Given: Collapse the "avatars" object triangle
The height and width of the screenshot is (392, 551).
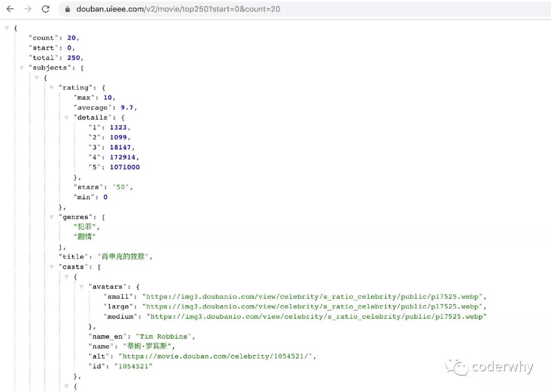Looking at the screenshot, I should coord(82,286).
